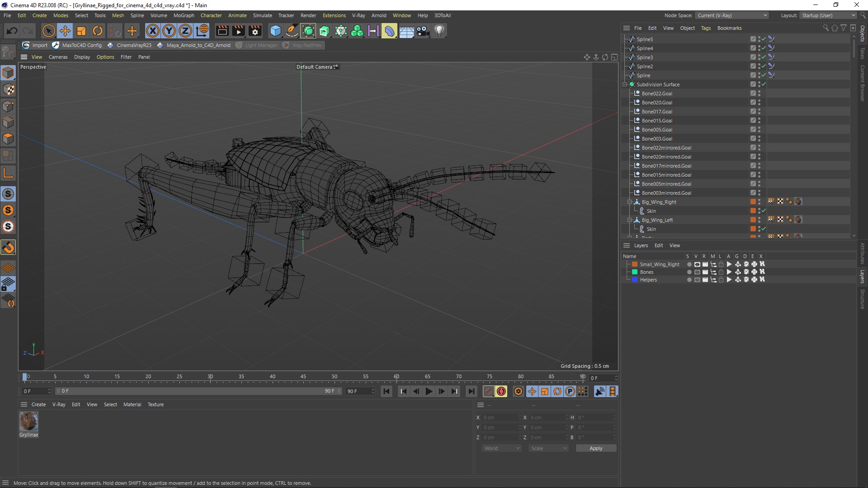Select the Gryllinae material thumbnail
Screen dimensions: 868x488
[28, 421]
